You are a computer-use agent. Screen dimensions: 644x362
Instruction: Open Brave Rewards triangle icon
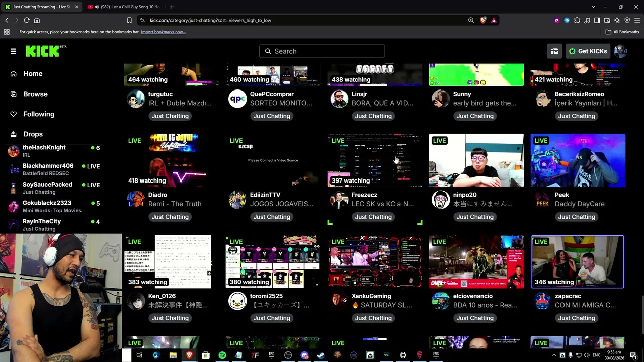(494, 20)
